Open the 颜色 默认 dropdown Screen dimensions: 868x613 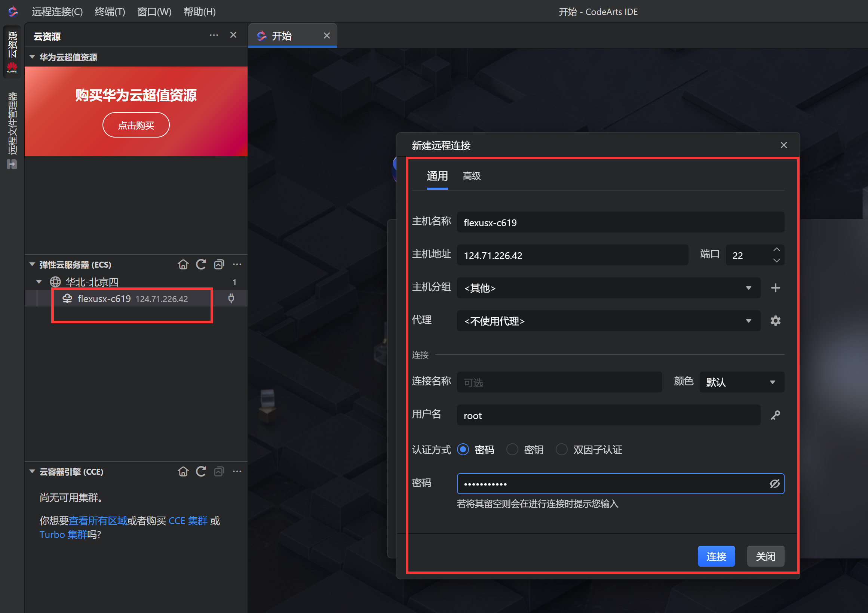tap(742, 382)
